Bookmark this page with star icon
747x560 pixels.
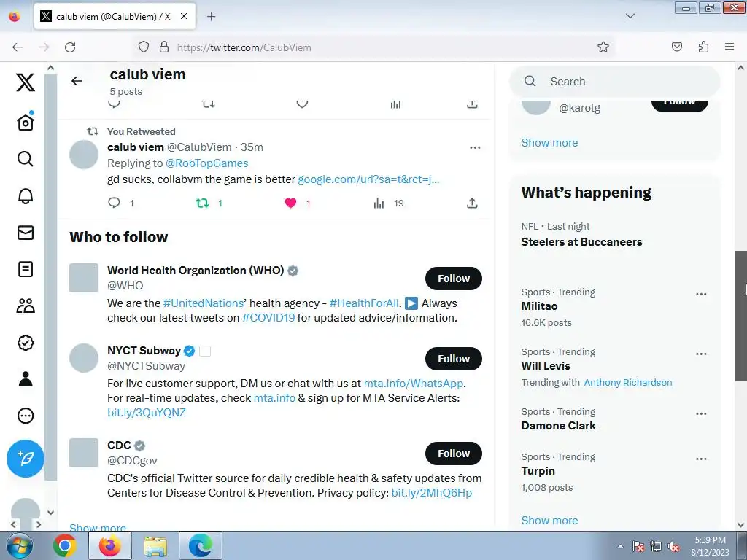(603, 47)
